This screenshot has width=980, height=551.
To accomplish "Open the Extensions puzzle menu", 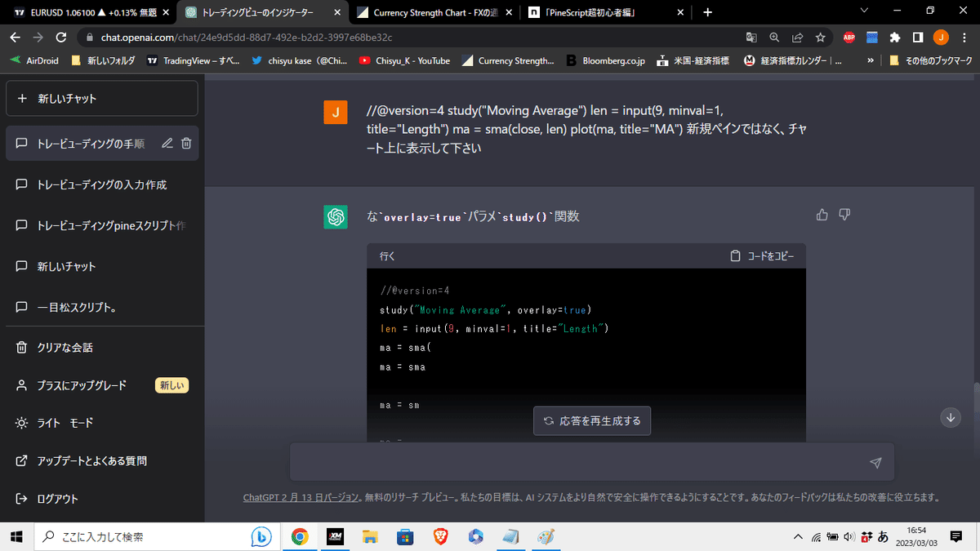I will [x=895, y=38].
